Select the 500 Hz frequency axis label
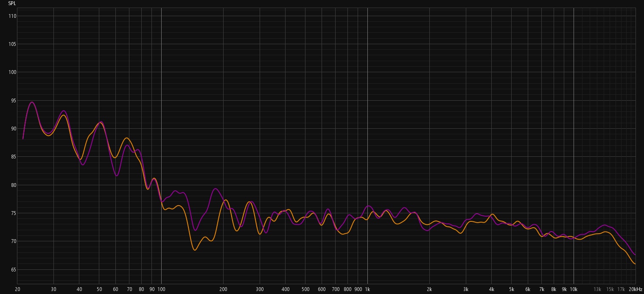 coord(305,289)
